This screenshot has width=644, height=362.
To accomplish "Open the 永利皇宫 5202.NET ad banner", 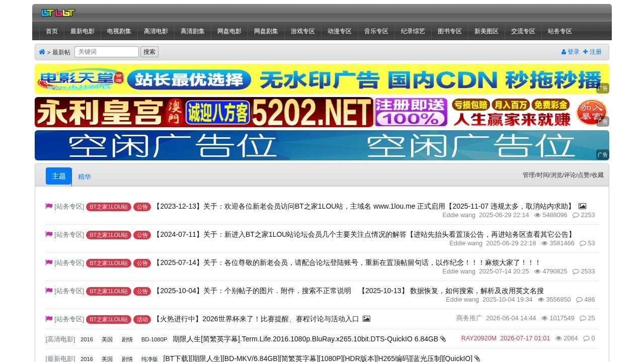I will (x=322, y=112).
